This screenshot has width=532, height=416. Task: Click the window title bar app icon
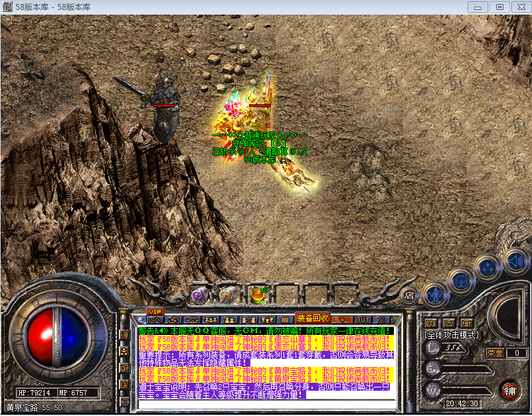(7, 7)
